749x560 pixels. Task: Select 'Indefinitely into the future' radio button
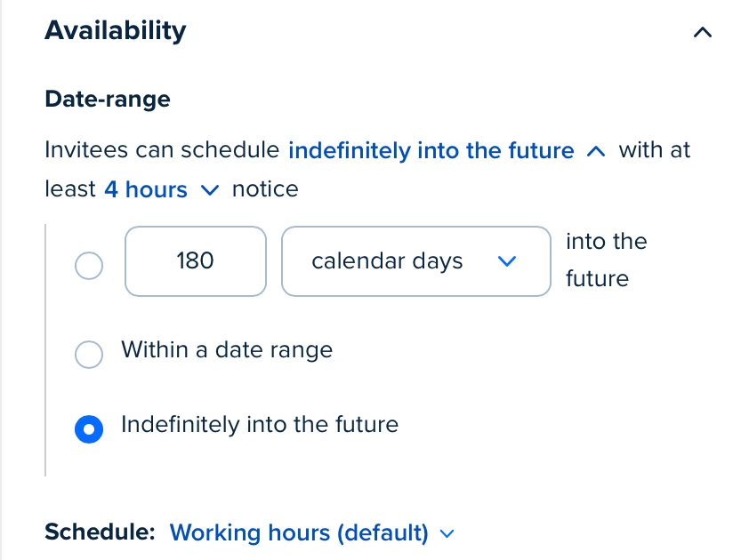(89, 428)
